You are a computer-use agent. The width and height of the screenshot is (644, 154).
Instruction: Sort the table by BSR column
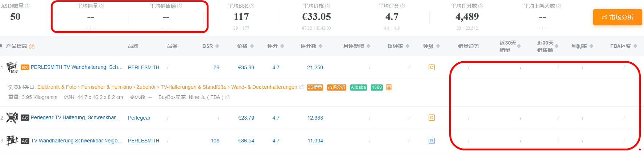click(x=211, y=46)
